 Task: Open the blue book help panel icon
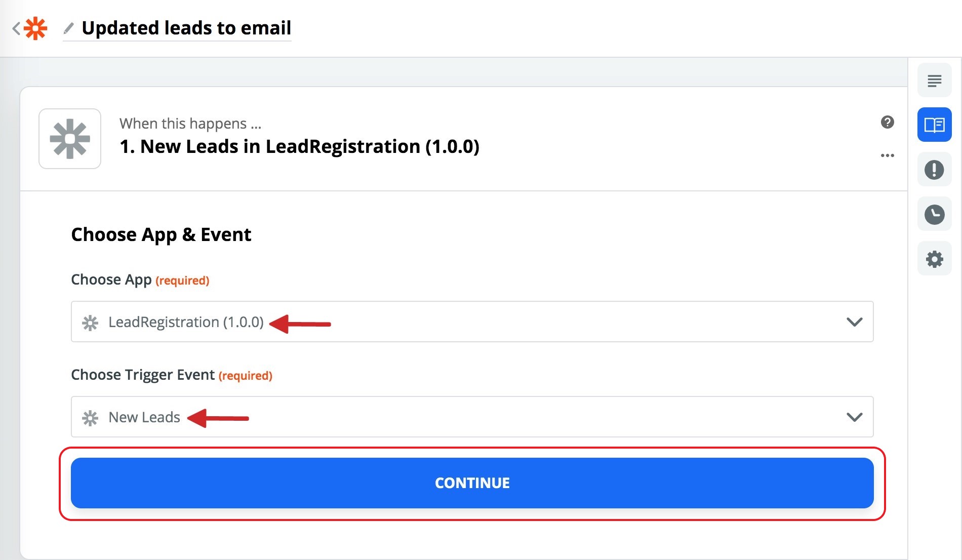pos(934,125)
